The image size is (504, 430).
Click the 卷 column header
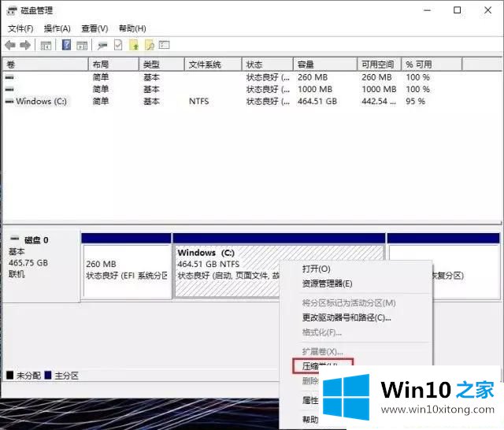(45, 65)
